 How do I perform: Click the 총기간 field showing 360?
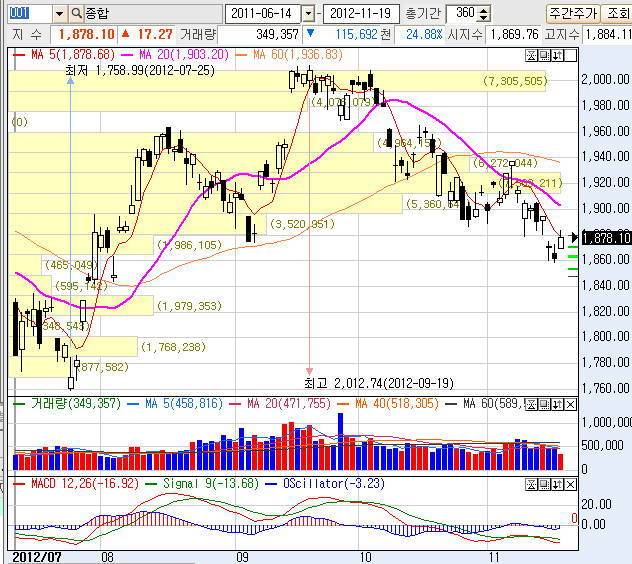tap(462, 13)
